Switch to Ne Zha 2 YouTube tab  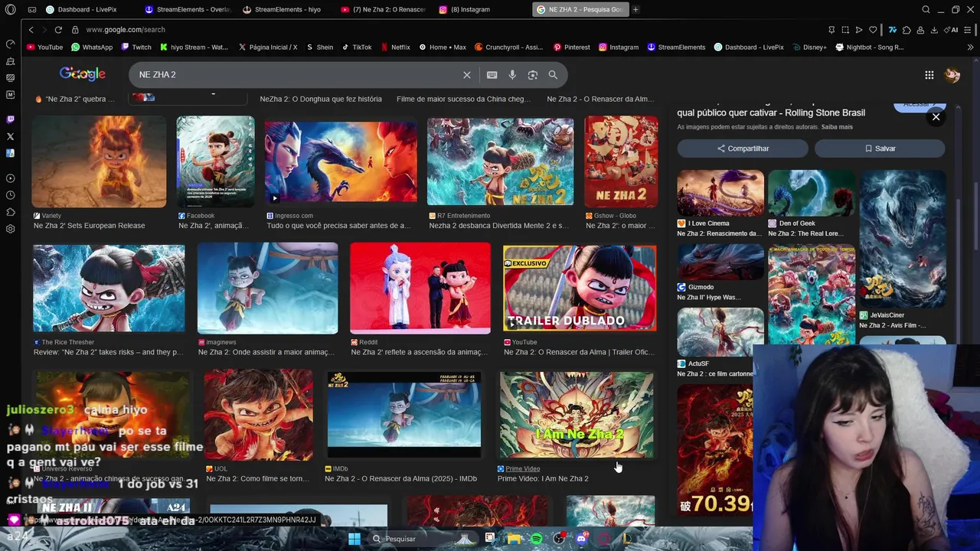(x=384, y=9)
